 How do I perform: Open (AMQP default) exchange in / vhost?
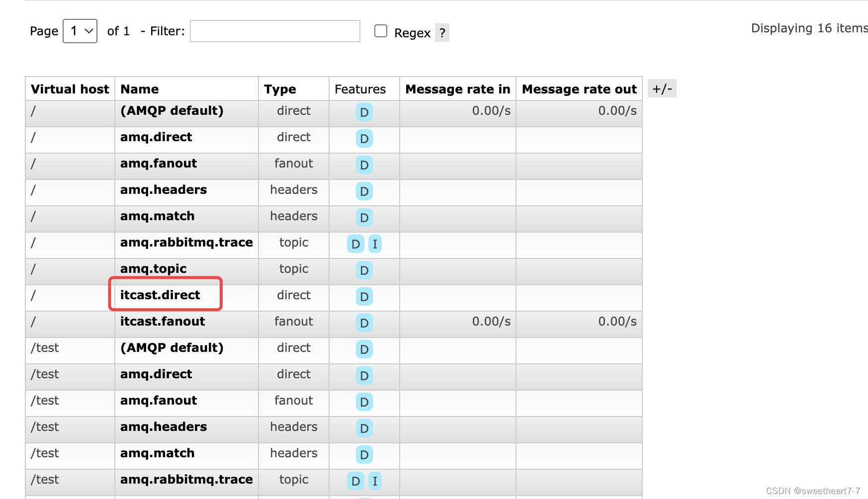point(172,110)
